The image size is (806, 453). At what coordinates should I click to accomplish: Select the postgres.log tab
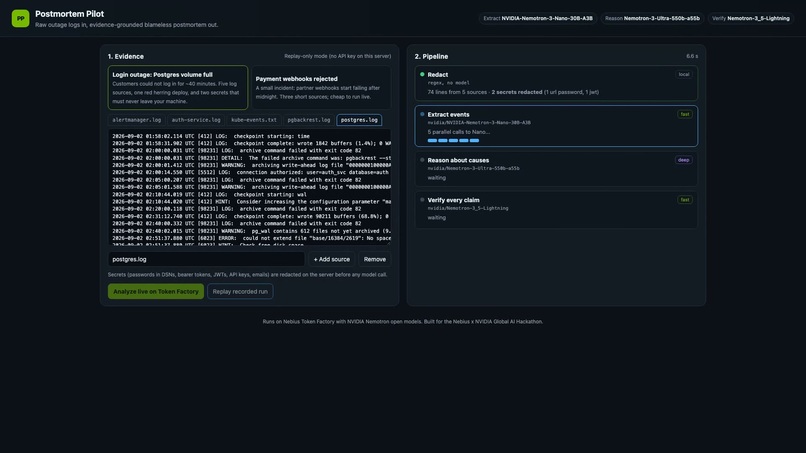[x=359, y=120]
